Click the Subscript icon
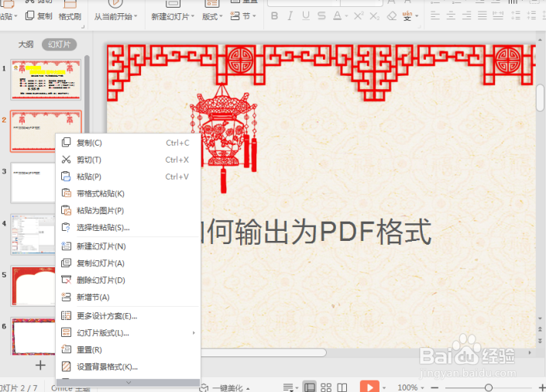Viewport: 546px width, 392px height. pyautogui.click(x=375, y=16)
